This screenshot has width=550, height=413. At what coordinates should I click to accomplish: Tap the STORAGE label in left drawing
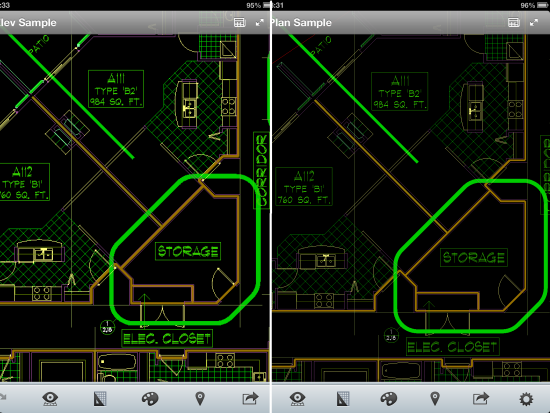click(188, 251)
